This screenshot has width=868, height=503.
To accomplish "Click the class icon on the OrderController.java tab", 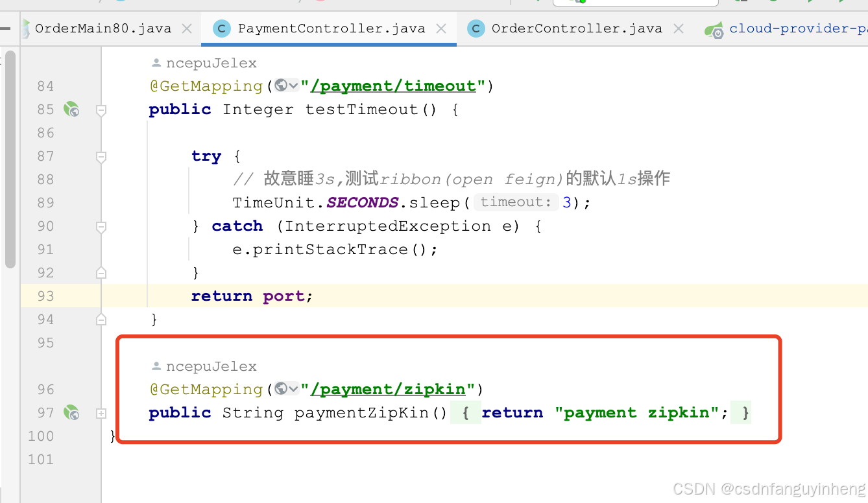I will pos(476,29).
